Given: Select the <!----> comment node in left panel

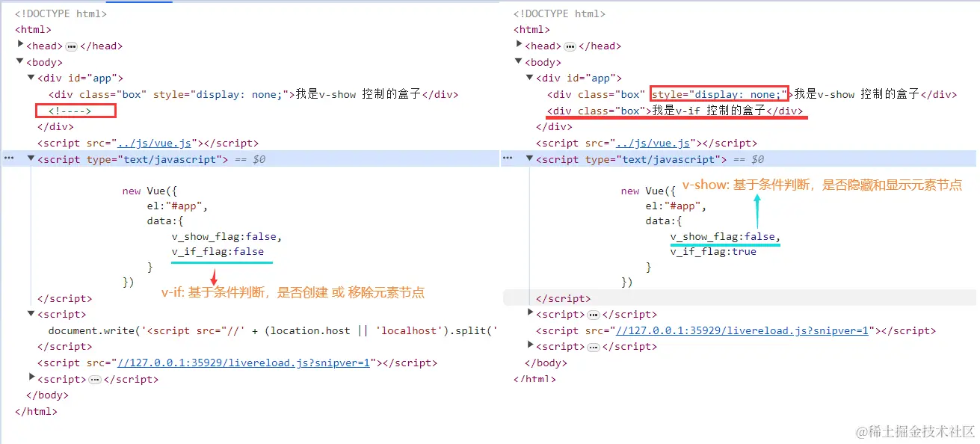Looking at the screenshot, I should [x=70, y=111].
